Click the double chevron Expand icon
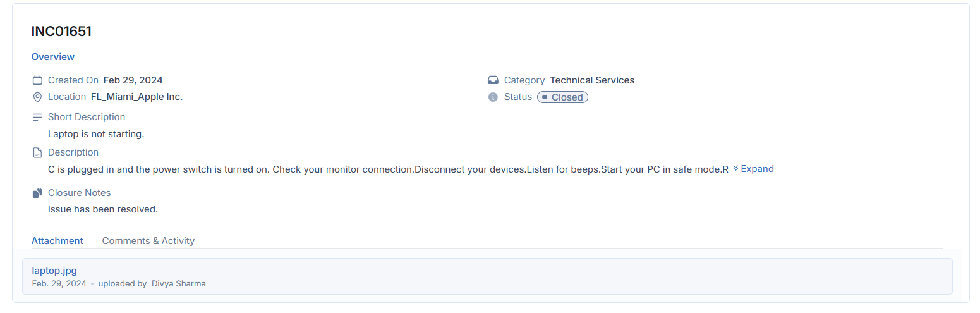Viewport: 980px width, 313px height. click(x=735, y=169)
